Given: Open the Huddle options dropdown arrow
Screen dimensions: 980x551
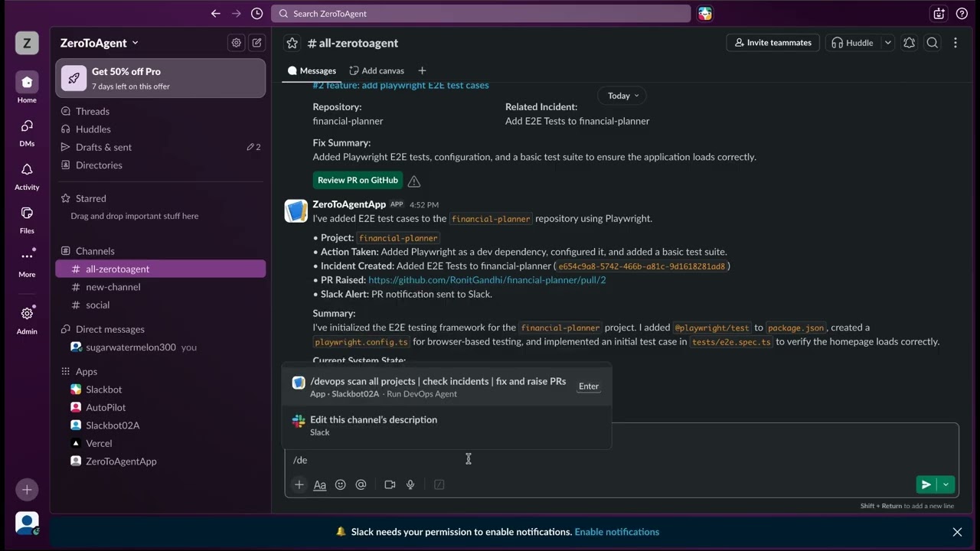Looking at the screenshot, I should (888, 43).
